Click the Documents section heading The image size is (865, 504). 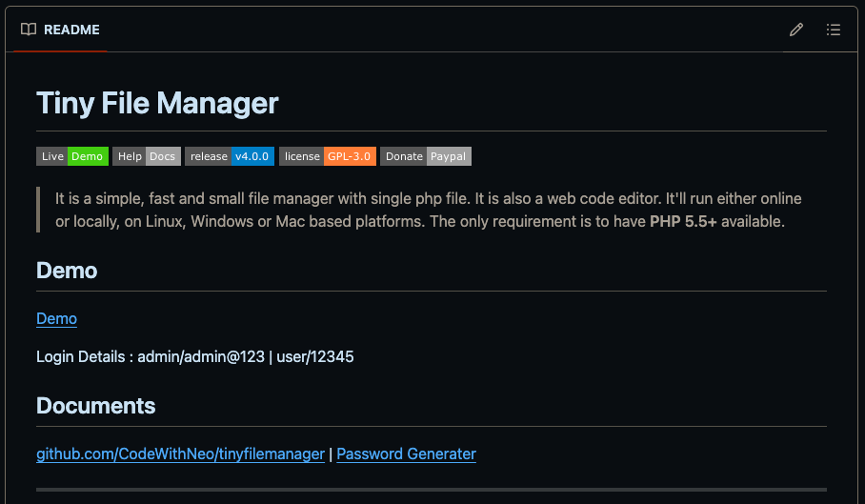95,406
